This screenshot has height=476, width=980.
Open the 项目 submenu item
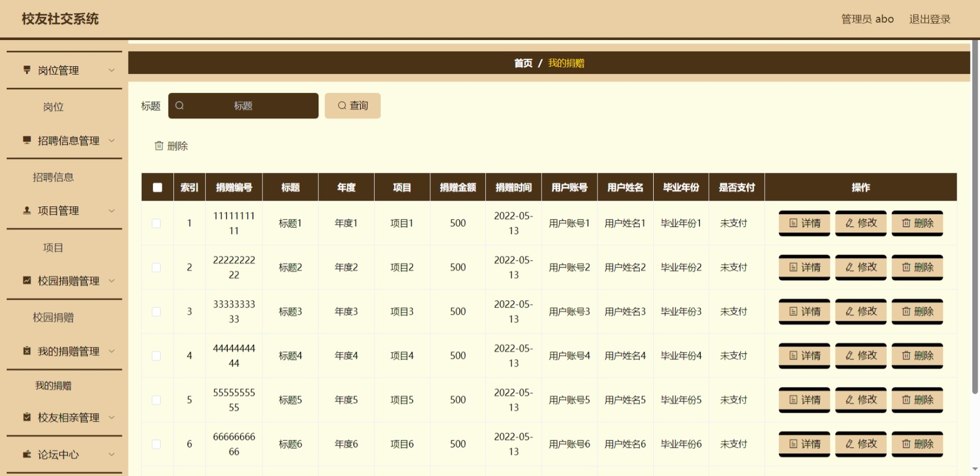pyautogui.click(x=53, y=247)
